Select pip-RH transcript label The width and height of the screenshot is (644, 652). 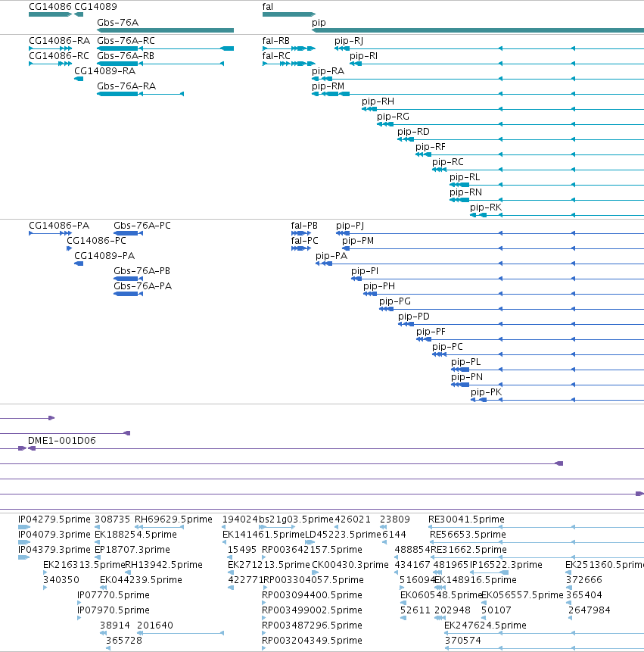click(378, 101)
